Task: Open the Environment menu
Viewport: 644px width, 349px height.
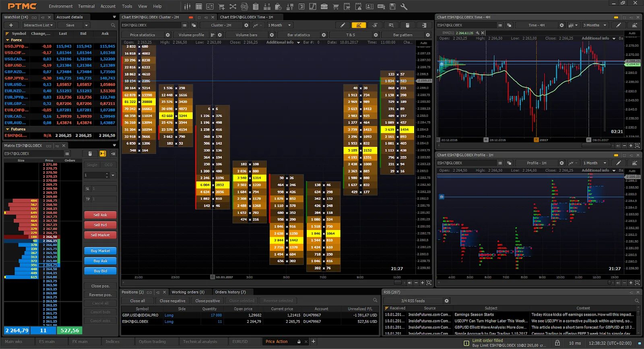Action: 61,6
